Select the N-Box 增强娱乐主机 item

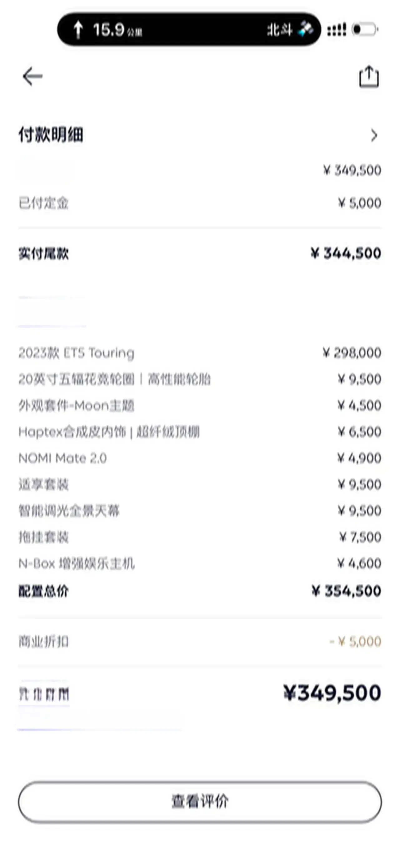coord(77,563)
